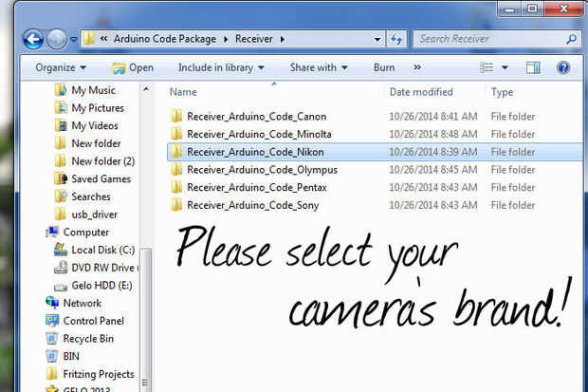Viewport: 588px width, 392px height.
Task: Open Fritzing Projects in navigation pane
Action: (x=99, y=374)
